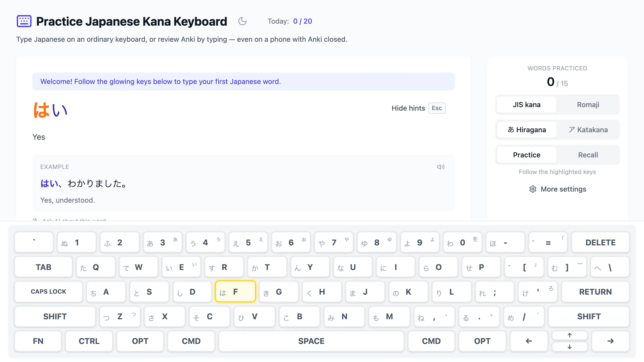Click the CTRL key

click(89, 341)
